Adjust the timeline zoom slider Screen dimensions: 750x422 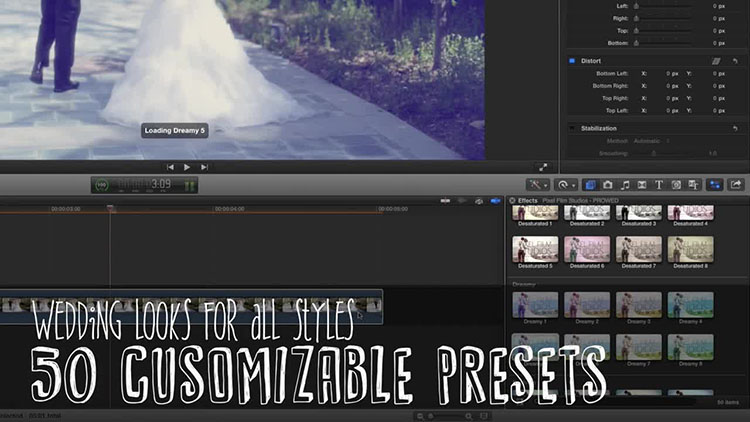(450, 416)
